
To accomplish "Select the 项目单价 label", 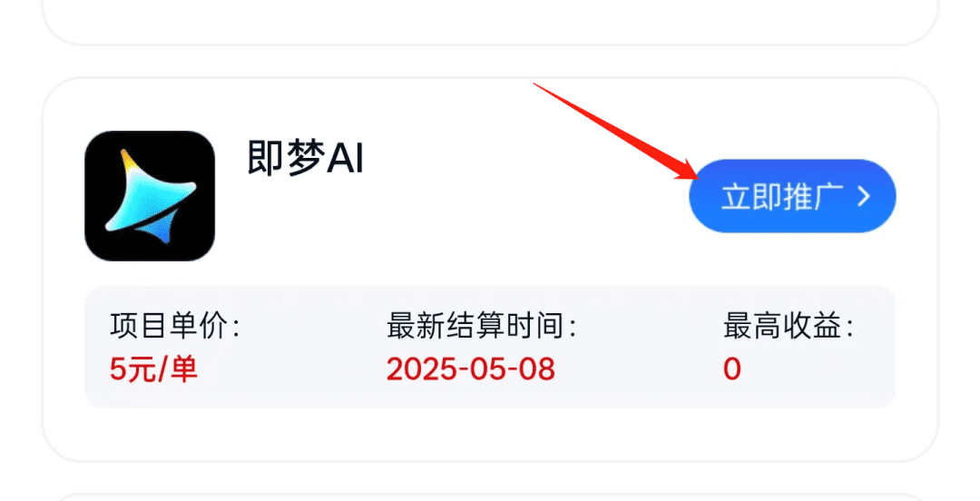I will pos(175,326).
